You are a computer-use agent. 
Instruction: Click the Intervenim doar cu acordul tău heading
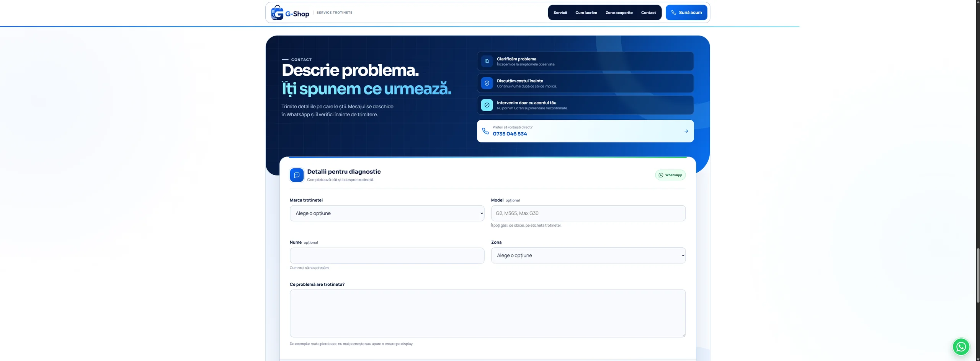point(526,102)
